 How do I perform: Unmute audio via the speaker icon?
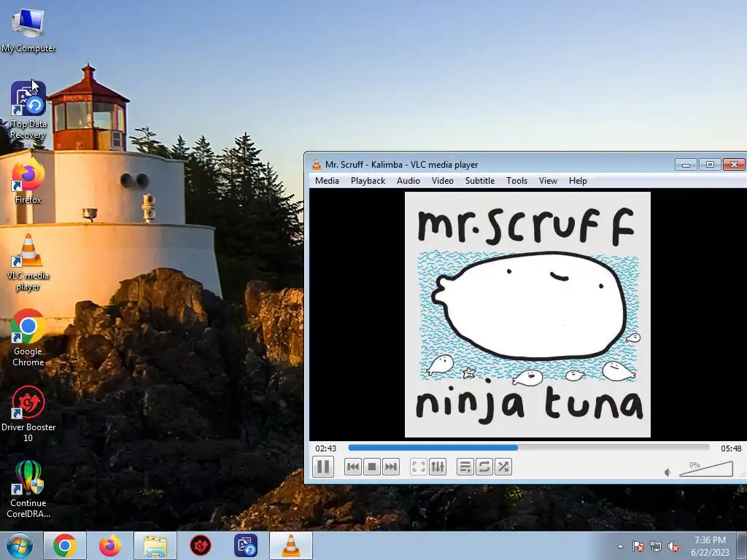668,472
